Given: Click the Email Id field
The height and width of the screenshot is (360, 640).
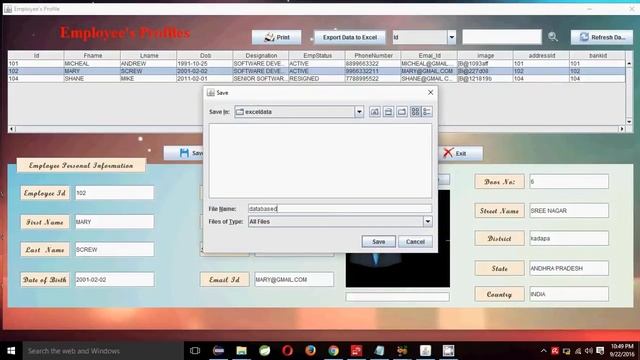Looking at the screenshot, I should point(294,280).
